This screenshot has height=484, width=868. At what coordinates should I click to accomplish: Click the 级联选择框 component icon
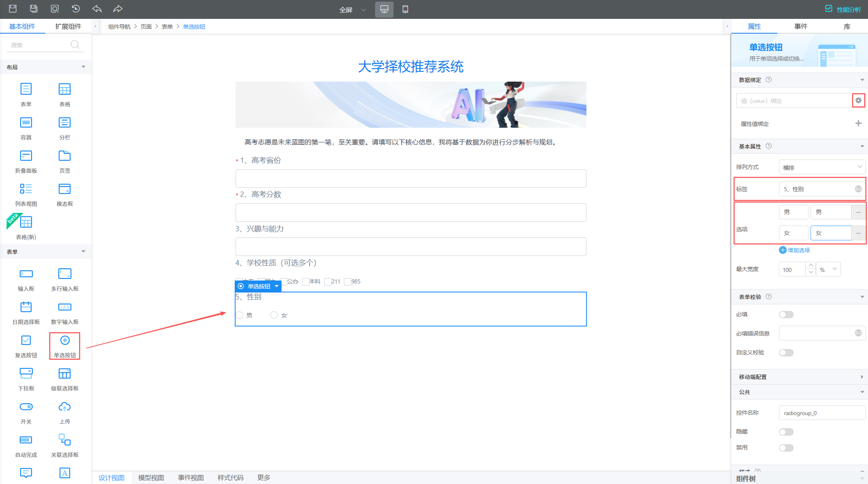click(x=64, y=373)
